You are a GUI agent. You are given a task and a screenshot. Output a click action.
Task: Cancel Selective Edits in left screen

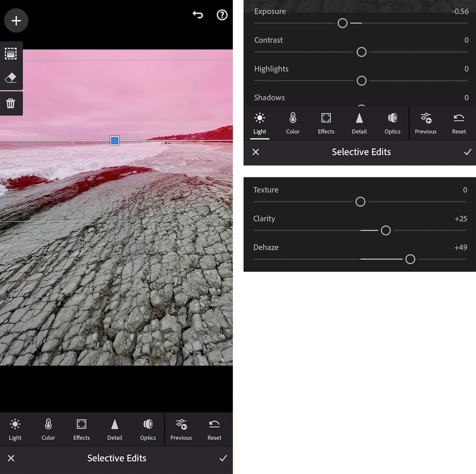pyautogui.click(x=11, y=458)
